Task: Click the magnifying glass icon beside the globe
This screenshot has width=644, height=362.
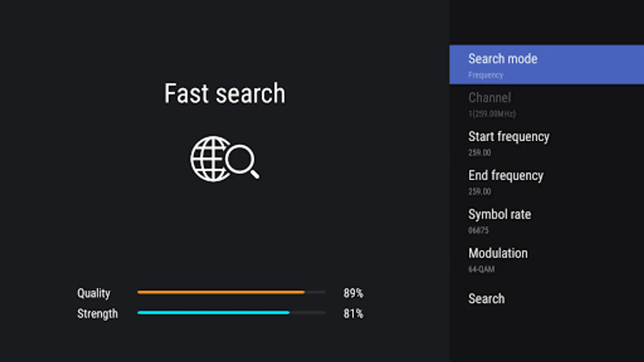Action: pos(242,160)
